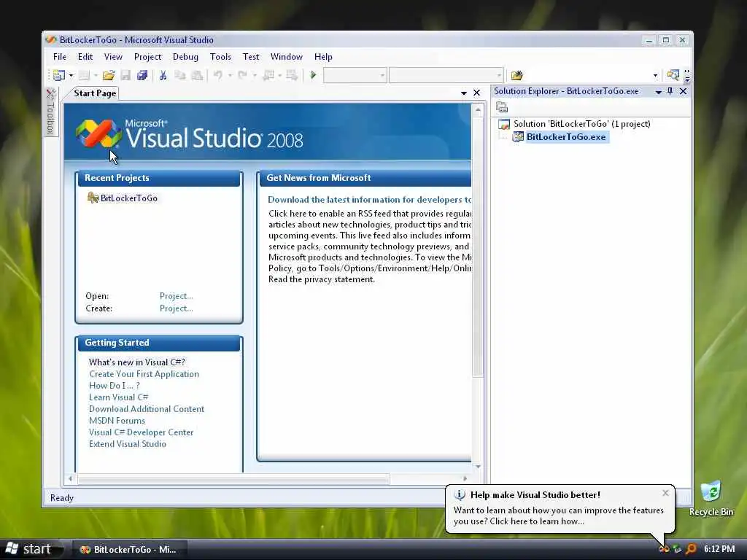The image size is (747, 560).
Task: Click the Help make Visual Studio better balloon text
Action: [x=558, y=516]
